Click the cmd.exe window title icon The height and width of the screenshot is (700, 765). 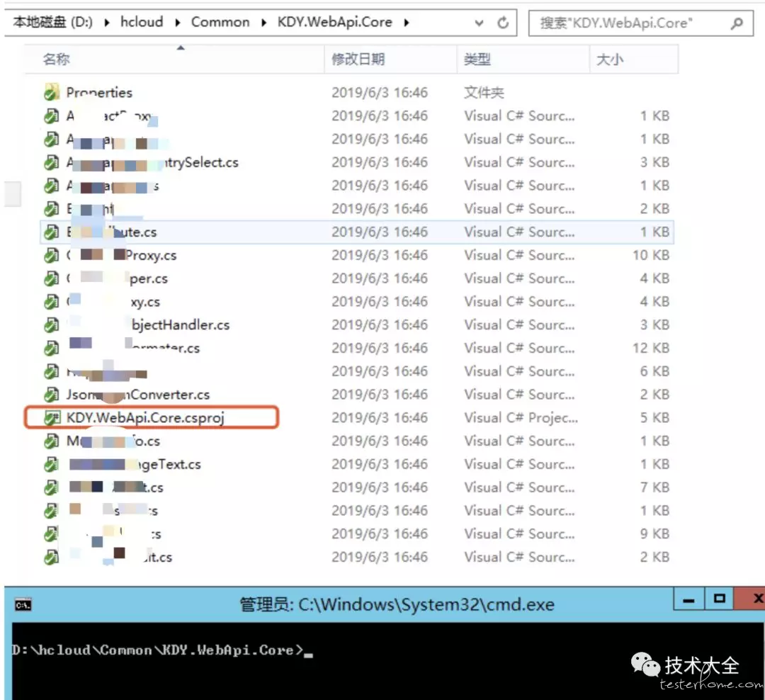pos(23,604)
